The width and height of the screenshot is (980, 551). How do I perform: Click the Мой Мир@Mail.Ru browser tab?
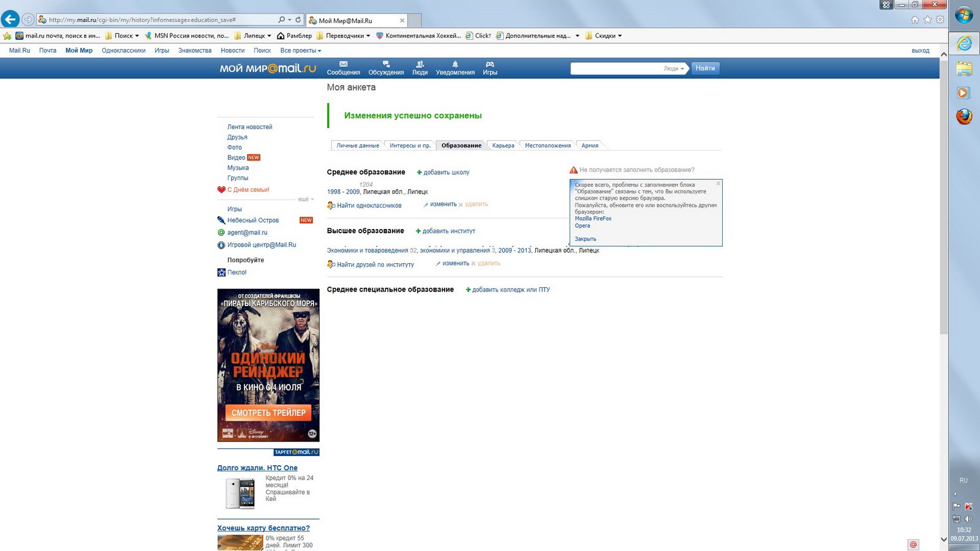356,20
